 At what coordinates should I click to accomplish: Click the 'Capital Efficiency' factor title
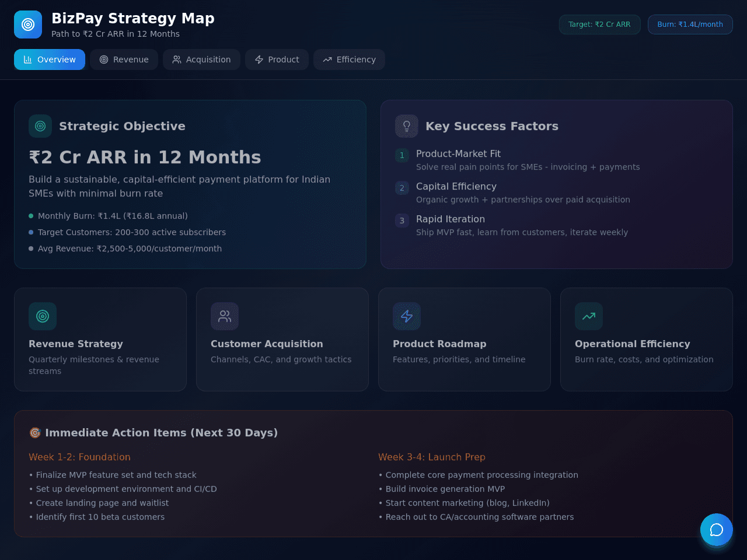[x=456, y=186]
